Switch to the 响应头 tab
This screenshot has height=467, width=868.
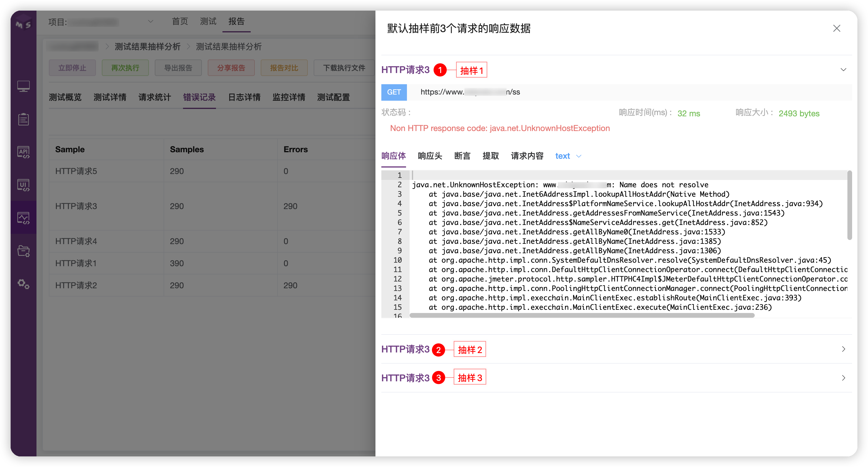(x=430, y=156)
